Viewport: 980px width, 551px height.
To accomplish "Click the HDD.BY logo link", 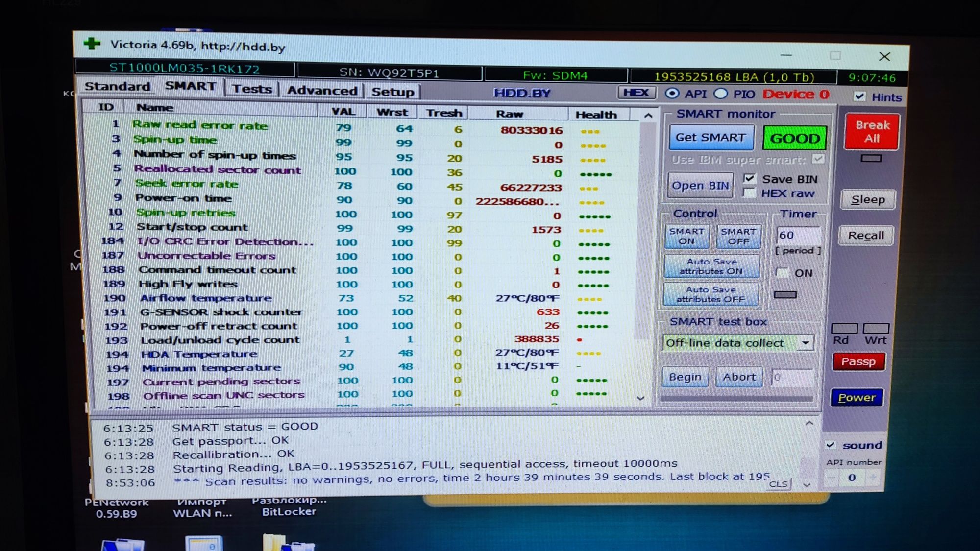I will 522,93.
